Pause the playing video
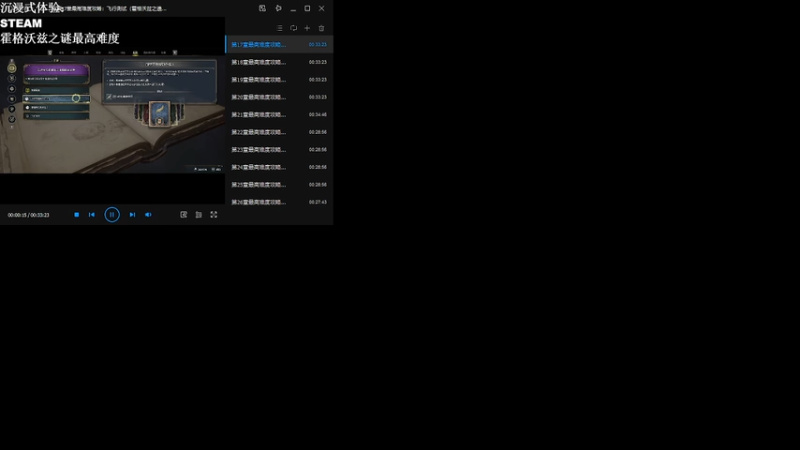The image size is (800, 450). point(112,215)
